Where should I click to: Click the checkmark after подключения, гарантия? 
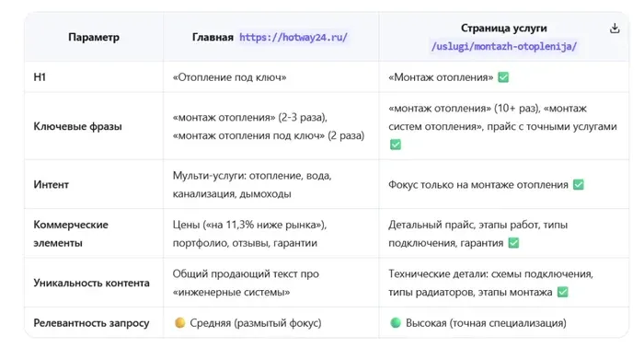coord(513,243)
